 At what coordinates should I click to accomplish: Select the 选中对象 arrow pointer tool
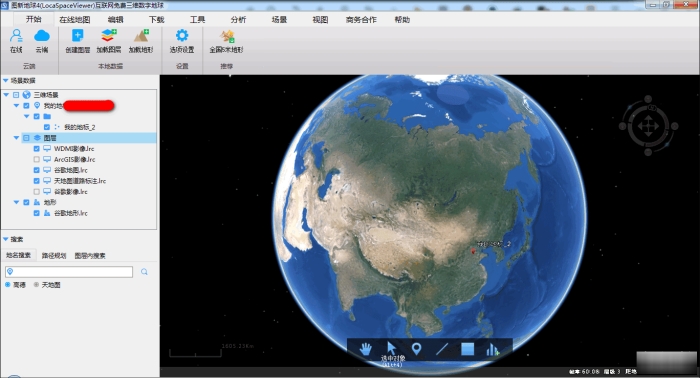click(x=392, y=348)
